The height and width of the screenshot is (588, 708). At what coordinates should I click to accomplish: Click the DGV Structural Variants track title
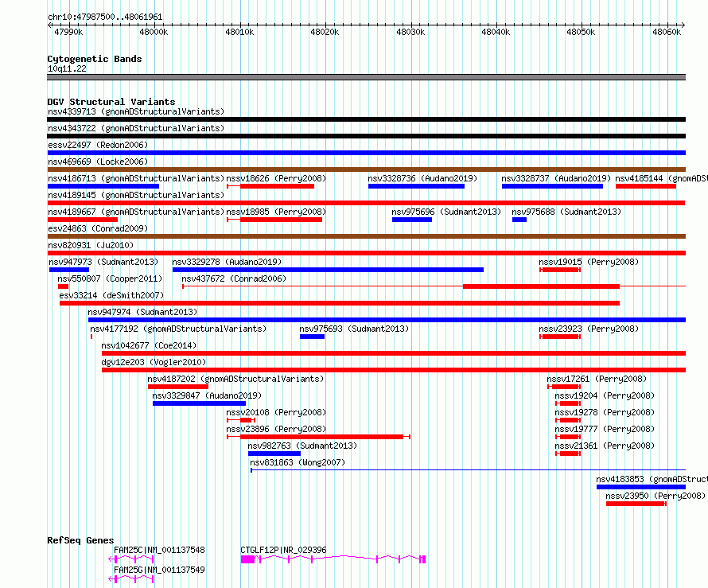click(x=111, y=102)
